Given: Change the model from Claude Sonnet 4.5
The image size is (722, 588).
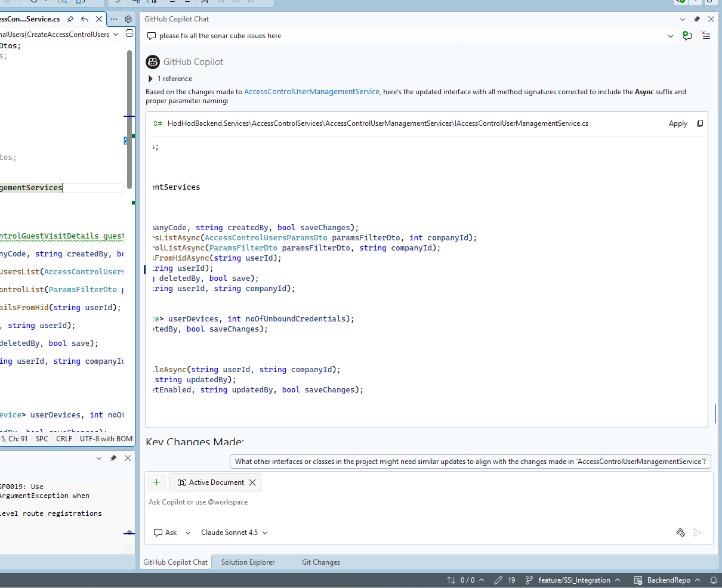Looking at the screenshot, I should pos(234,533).
